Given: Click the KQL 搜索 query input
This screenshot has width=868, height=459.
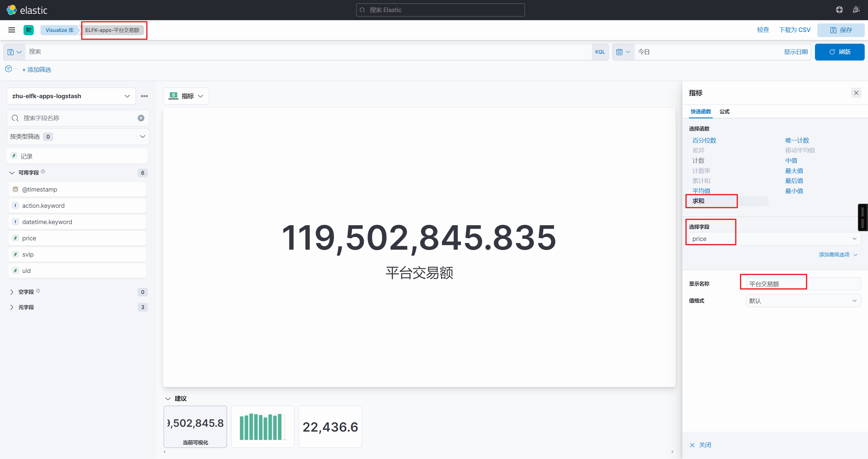Looking at the screenshot, I should (x=308, y=52).
